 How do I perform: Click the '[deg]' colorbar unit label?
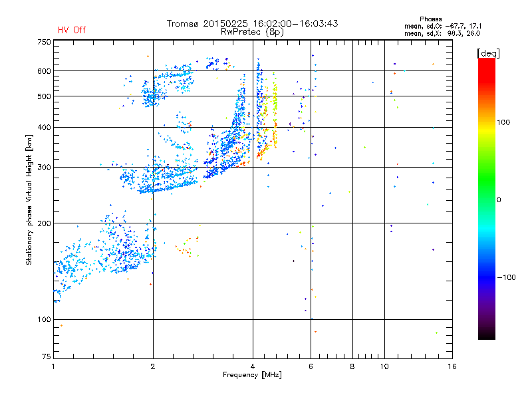pos(488,53)
